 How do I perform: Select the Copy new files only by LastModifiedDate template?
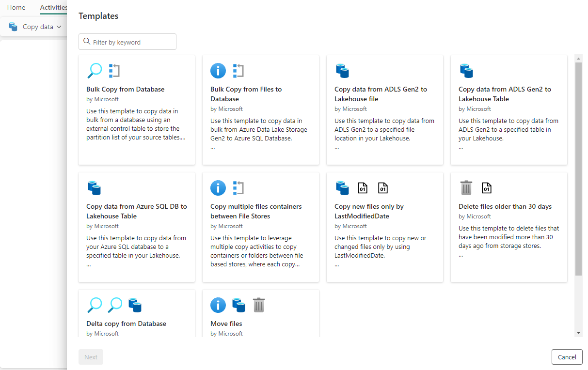pyautogui.click(x=384, y=227)
